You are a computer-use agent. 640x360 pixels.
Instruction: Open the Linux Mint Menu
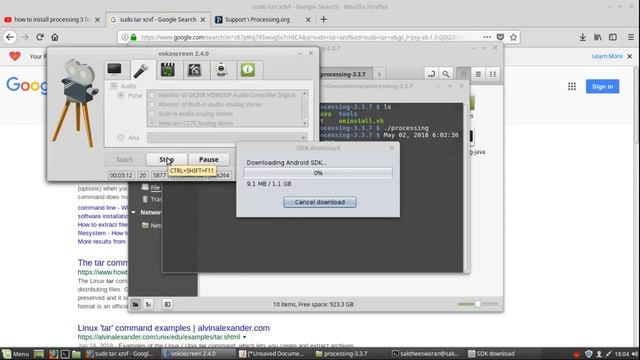(16, 354)
